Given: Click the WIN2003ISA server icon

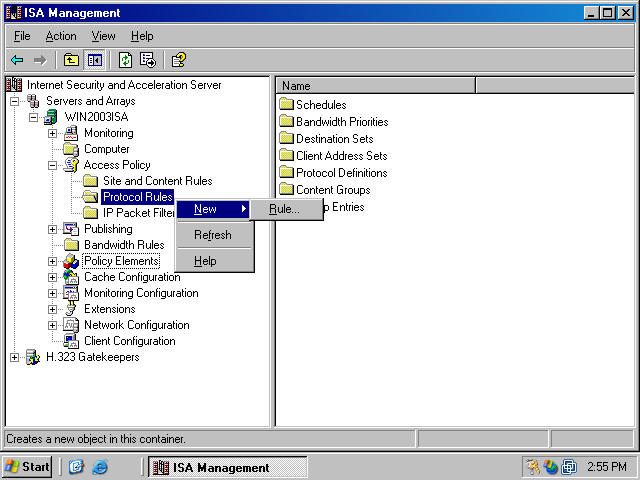Looking at the screenshot, I should (51, 117).
